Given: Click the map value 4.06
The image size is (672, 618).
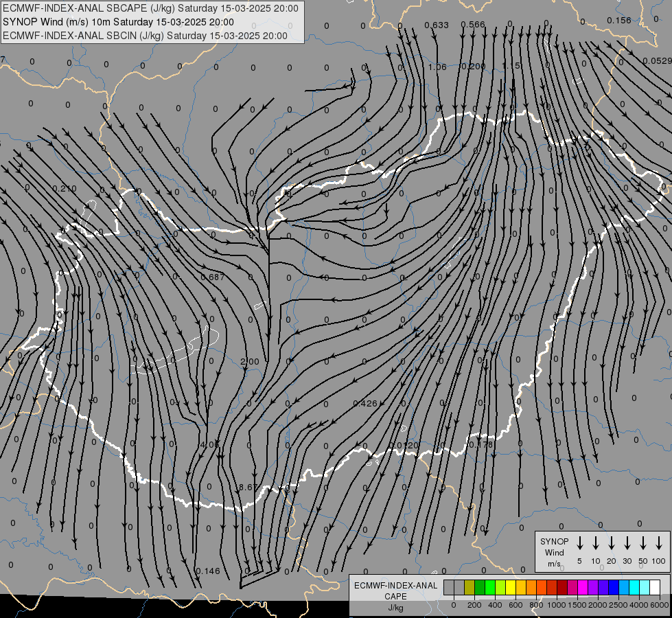Looking at the screenshot, I should [209, 445].
